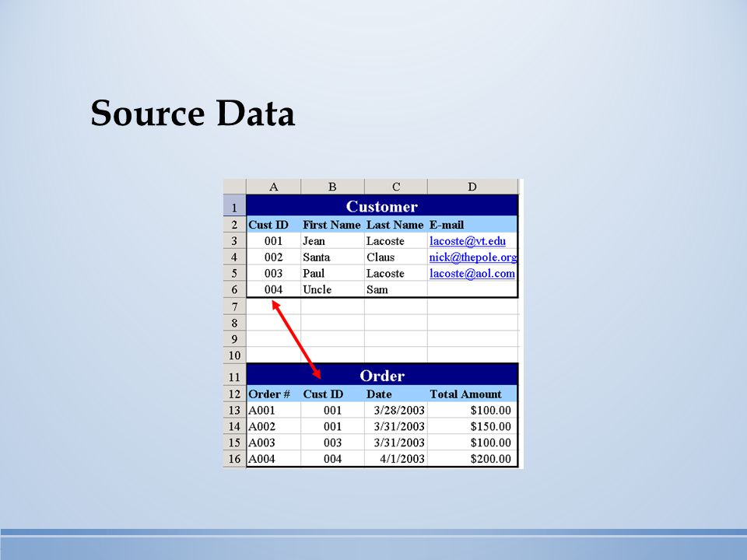Select the E-mail header cell
The image size is (747, 560).
tap(472, 225)
